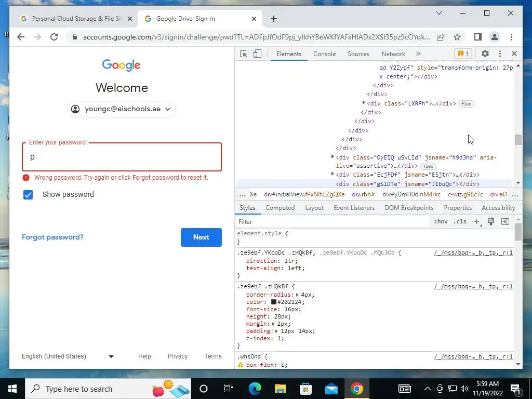Screen dimensions: 532x399
Task: Toggle element state with :hov
Action: pos(441,221)
